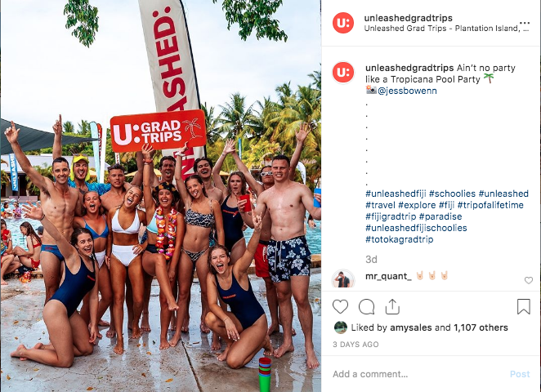Open the #totokagradtrip hashtag
541x392 pixels.
(x=399, y=239)
